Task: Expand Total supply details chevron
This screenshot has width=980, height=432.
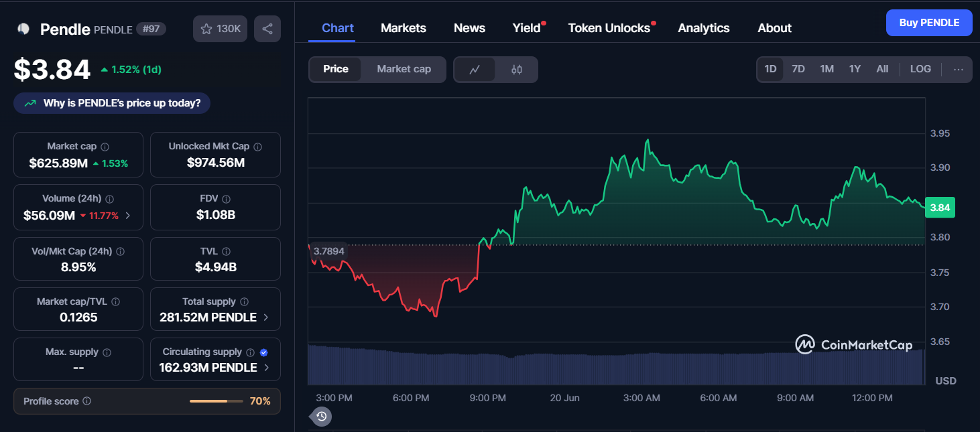Action: 266,317
